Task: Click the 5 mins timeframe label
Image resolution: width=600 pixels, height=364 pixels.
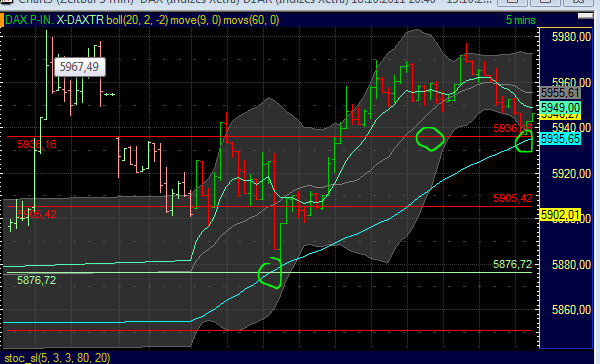Action: [x=520, y=20]
